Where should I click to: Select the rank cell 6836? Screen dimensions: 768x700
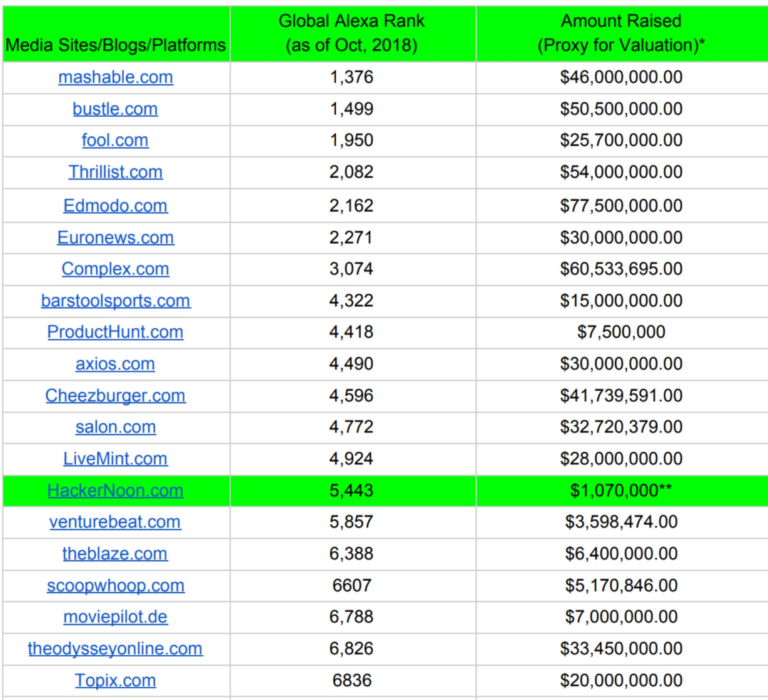(x=353, y=681)
